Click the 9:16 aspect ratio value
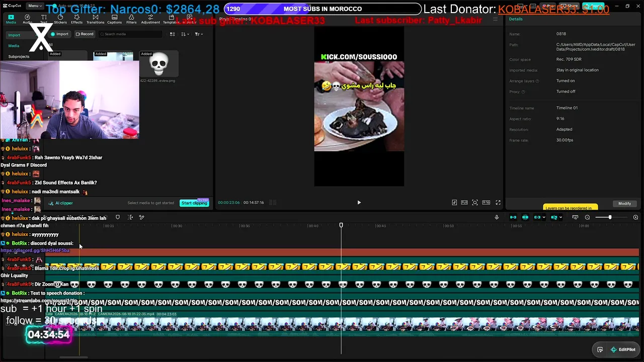 tap(560, 119)
